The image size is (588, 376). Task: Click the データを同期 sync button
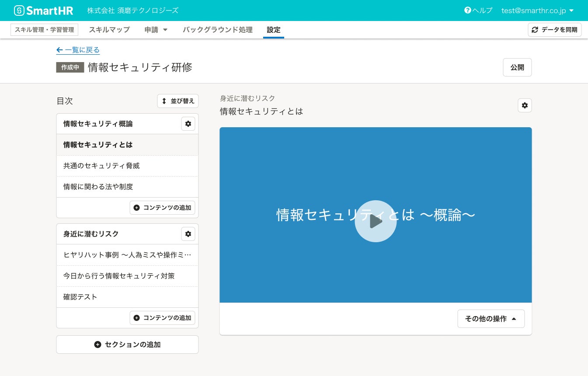click(x=555, y=30)
